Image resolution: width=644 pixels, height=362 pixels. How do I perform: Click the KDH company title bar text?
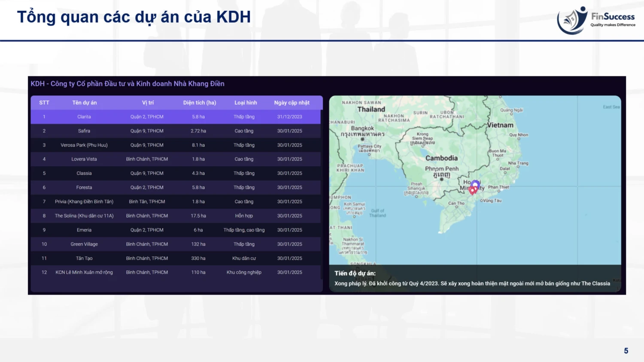(128, 84)
